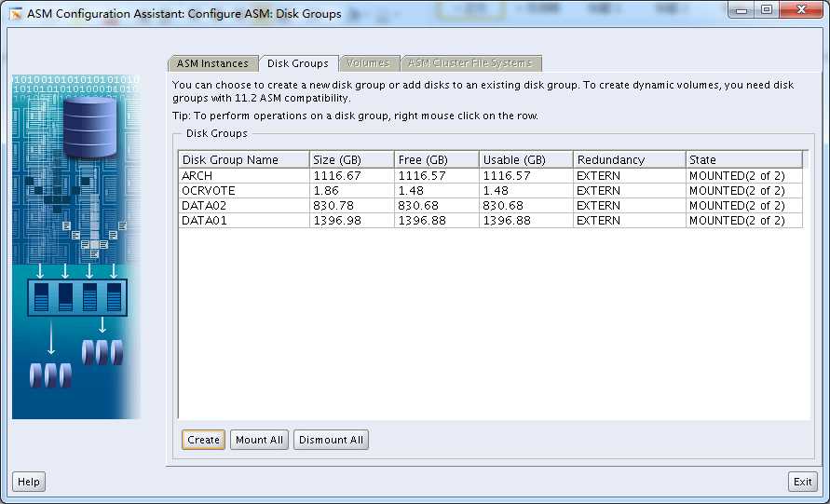Click EXTERN redundancy in DATA02 row
830x504 pixels.
click(598, 205)
